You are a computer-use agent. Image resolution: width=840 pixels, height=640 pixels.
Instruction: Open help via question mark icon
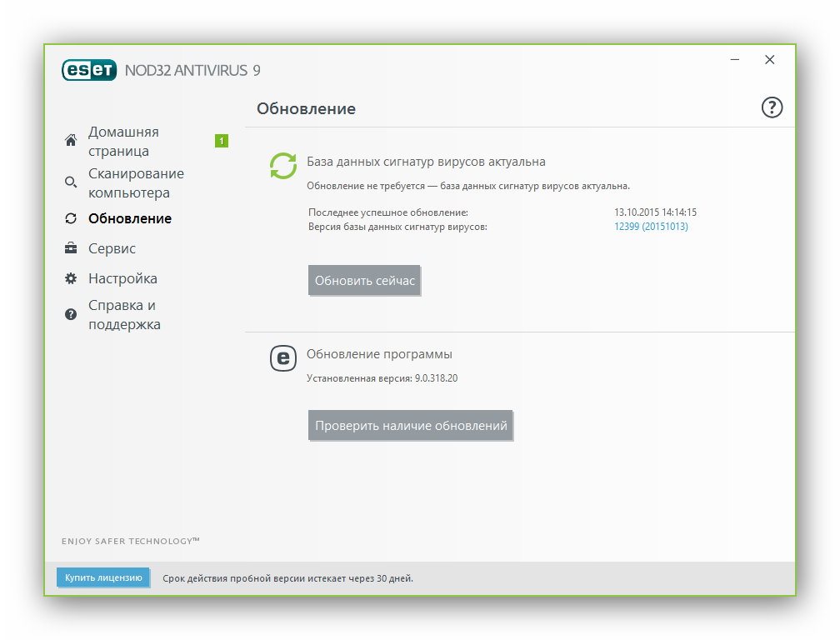[772, 107]
